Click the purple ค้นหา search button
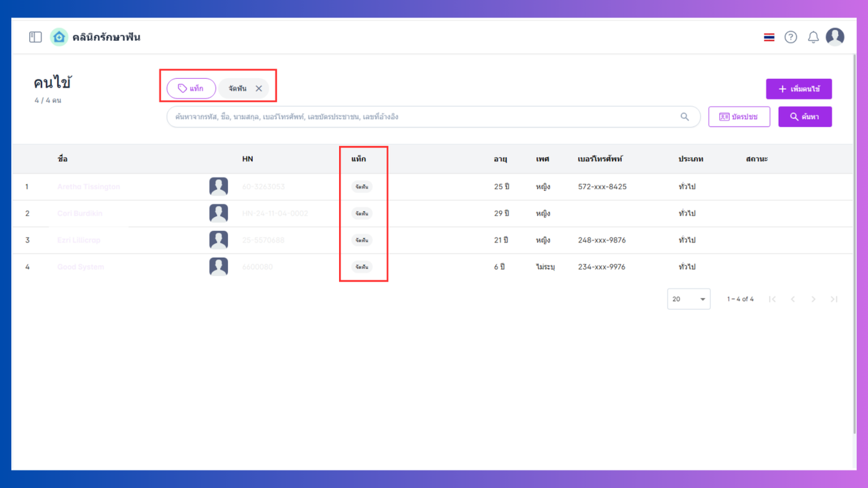Screen dimensions: 868x488 point(805,117)
